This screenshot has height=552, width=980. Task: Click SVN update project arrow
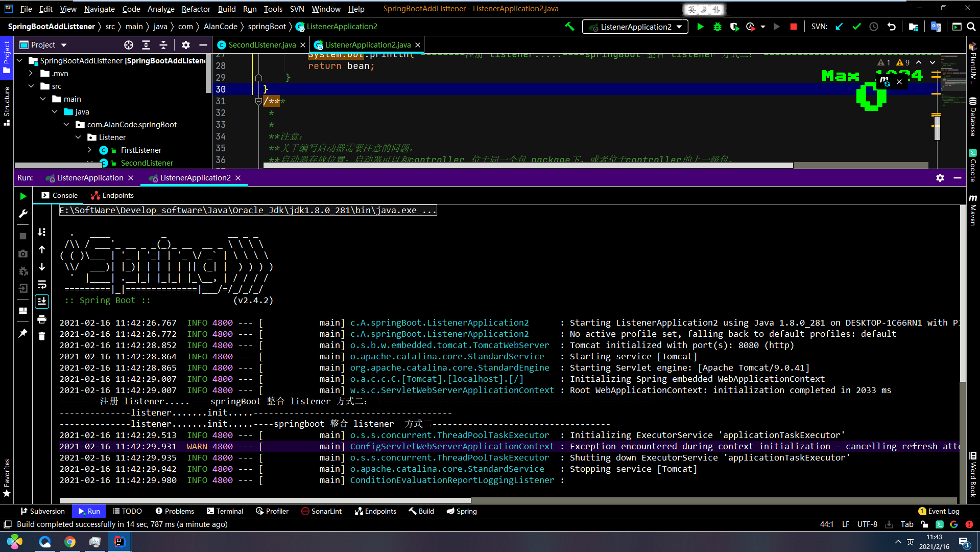(x=839, y=27)
